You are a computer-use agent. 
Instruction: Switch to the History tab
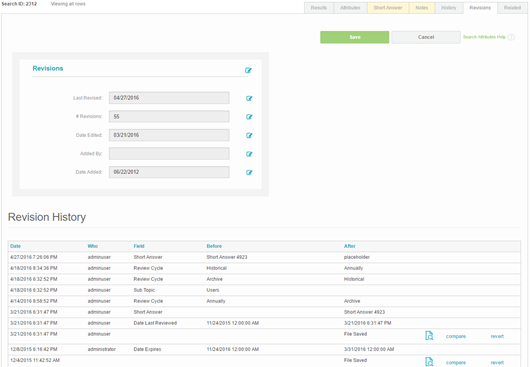click(x=449, y=8)
